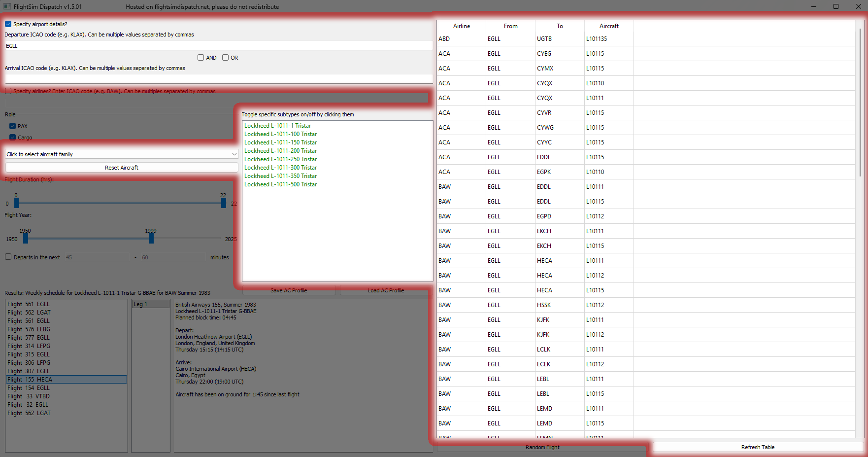Select Flight 154 EGLL in results list
Image resolution: width=868 pixels, height=457 pixels.
[29, 388]
